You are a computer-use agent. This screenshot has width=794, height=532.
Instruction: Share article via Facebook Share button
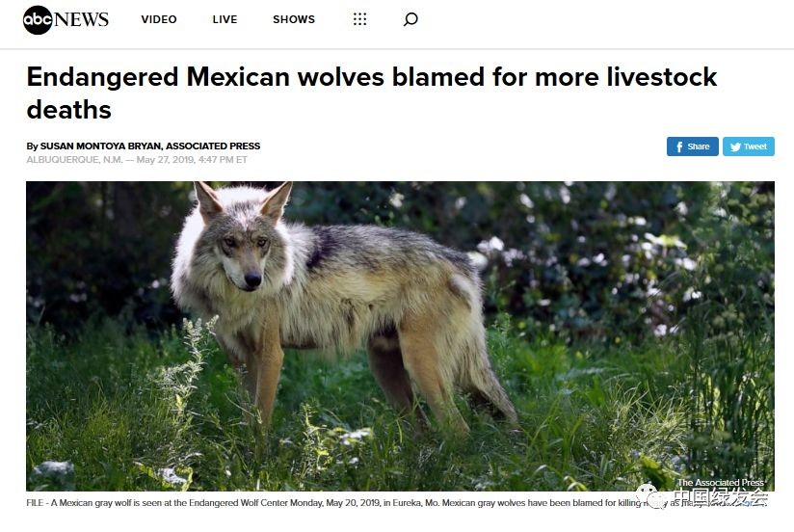click(x=692, y=146)
